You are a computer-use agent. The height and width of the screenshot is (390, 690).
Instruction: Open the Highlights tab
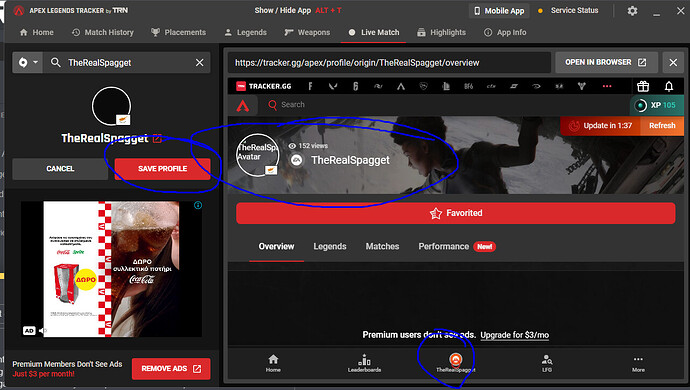(441, 32)
